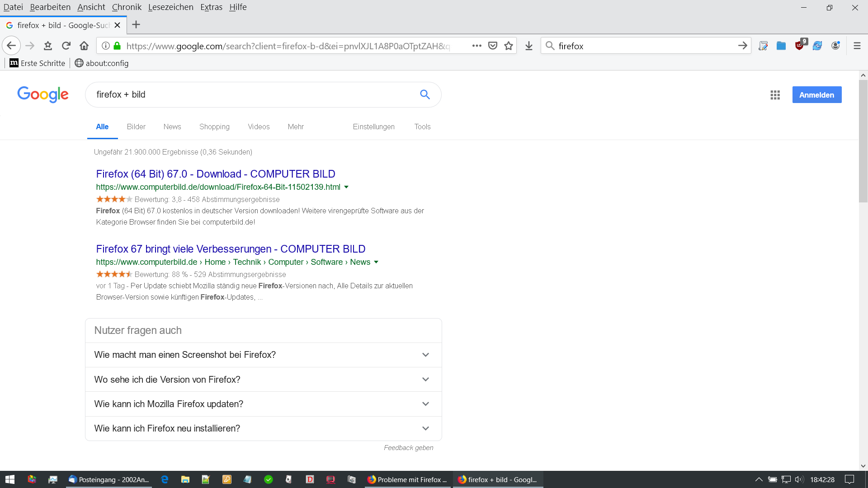This screenshot has height=488, width=868.
Task: Click the Anmelden button
Action: click(x=816, y=95)
